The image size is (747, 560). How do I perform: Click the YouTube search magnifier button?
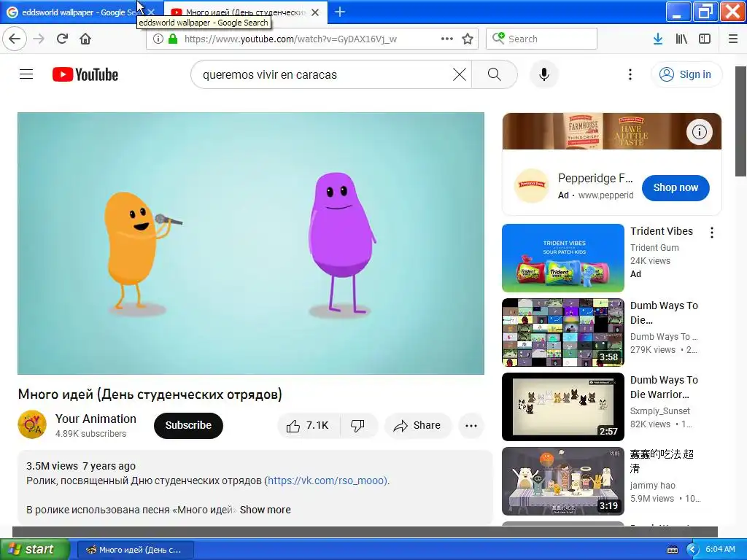[x=495, y=74]
